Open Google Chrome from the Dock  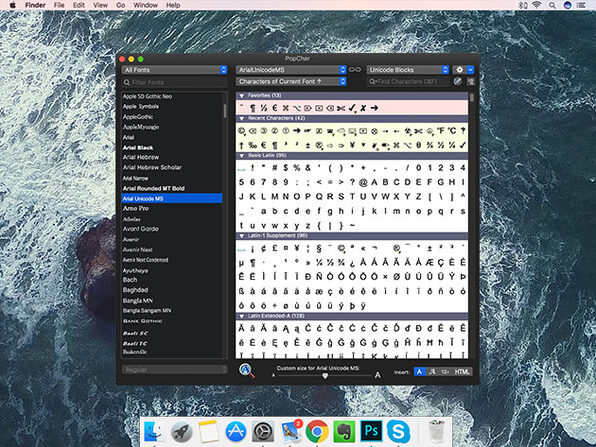tap(317, 432)
